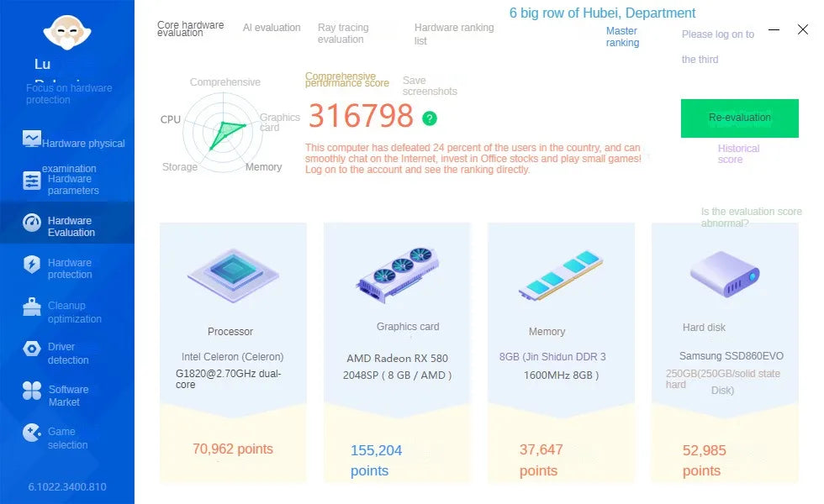Open Hardware protection shield icon
This screenshot has height=504, width=824.
pyautogui.click(x=32, y=264)
